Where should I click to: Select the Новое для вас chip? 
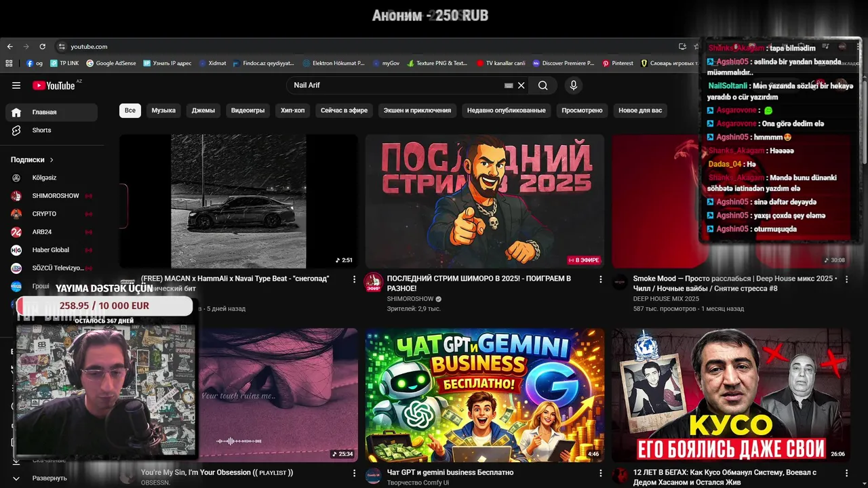click(640, 110)
